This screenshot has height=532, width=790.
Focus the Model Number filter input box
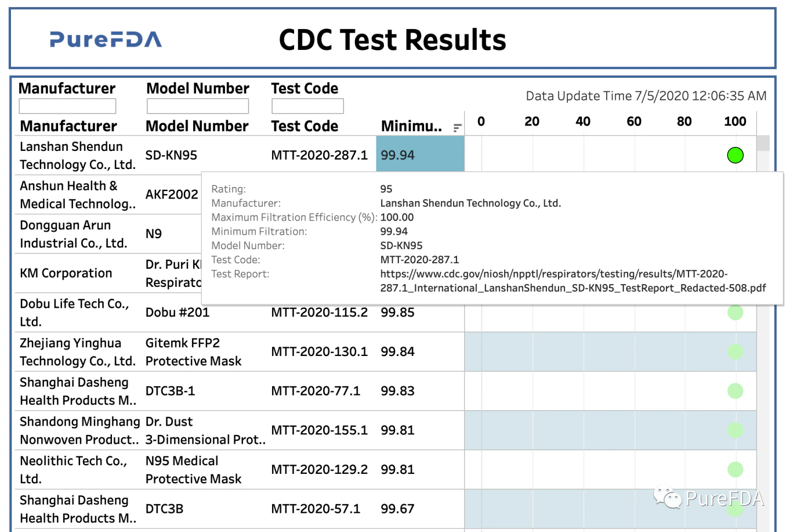coord(198,106)
